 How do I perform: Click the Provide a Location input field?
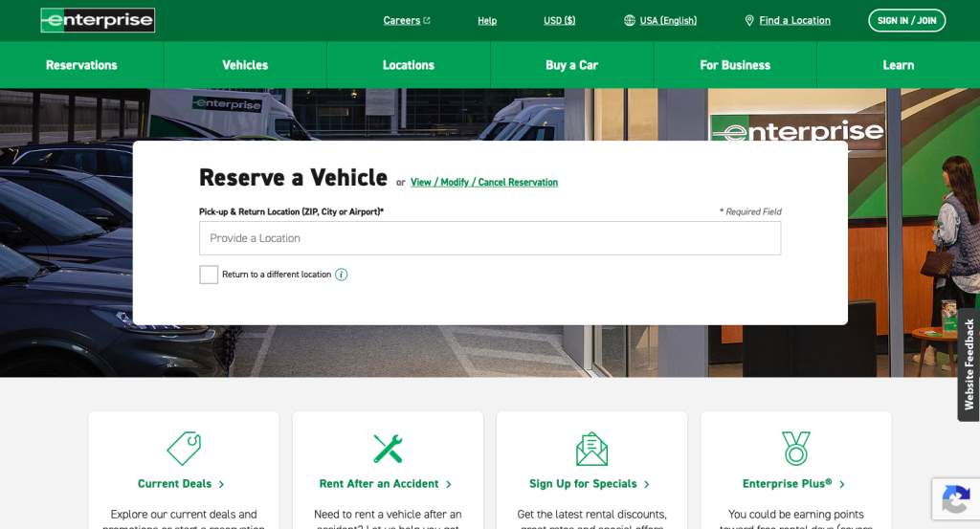[490, 238]
